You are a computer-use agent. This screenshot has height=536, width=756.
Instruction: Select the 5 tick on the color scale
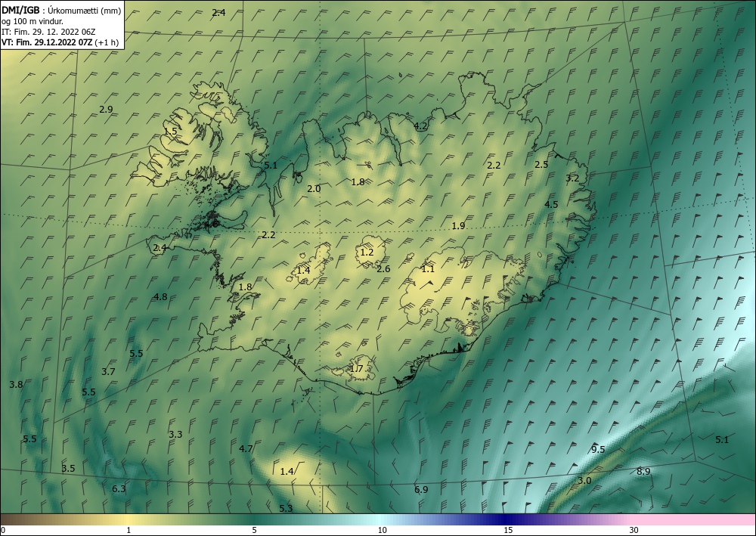(x=254, y=531)
